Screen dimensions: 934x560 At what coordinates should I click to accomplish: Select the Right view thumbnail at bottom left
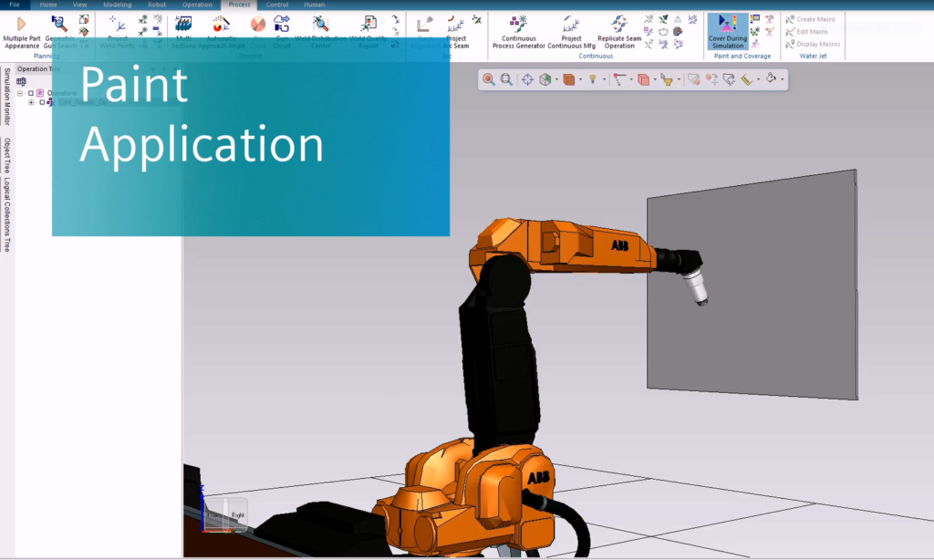(x=239, y=513)
